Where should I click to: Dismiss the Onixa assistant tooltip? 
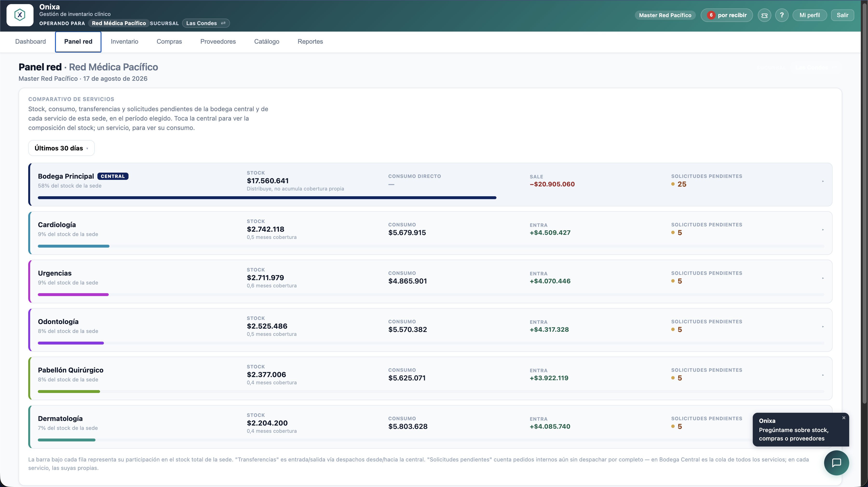(x=844, y=418)
